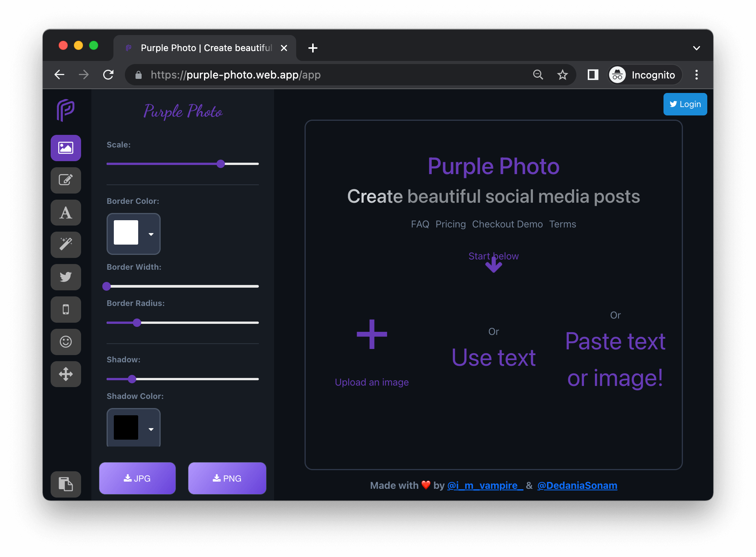756x557 pixels.
Task: Click the Use text option
Action: pos(494,357)
